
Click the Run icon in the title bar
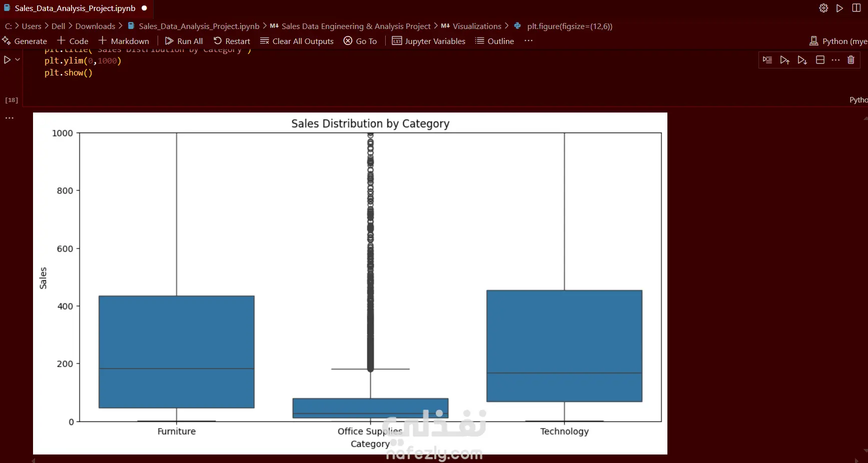pos(840,8)
